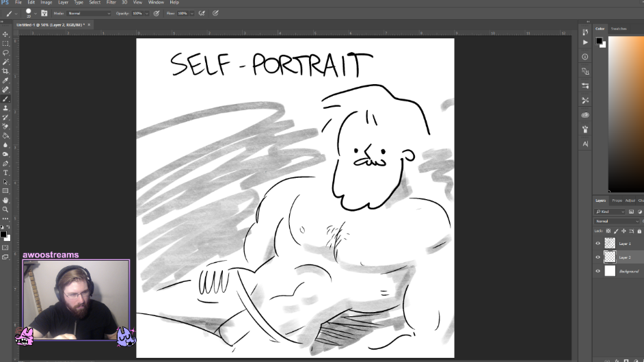This screenshot has width=644, height=362.
Task: Open the Opacity slider dropdown arrow
Action: click(x=146, y=13)
